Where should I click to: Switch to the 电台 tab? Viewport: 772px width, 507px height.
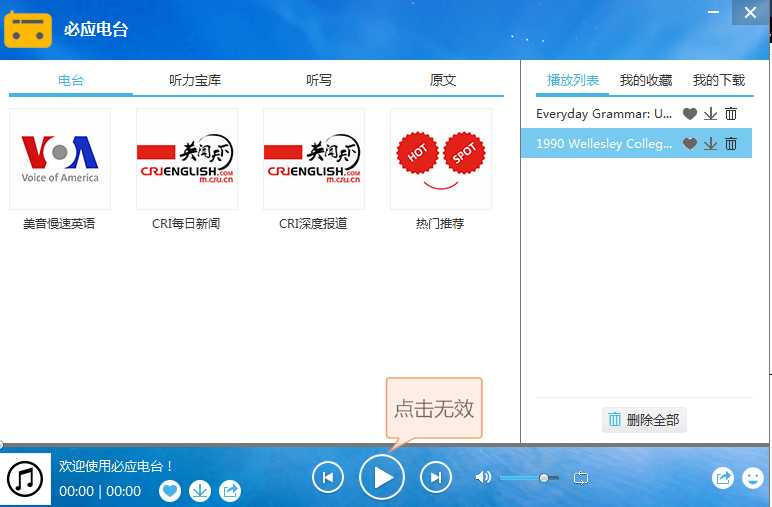(x=71, y=80)
